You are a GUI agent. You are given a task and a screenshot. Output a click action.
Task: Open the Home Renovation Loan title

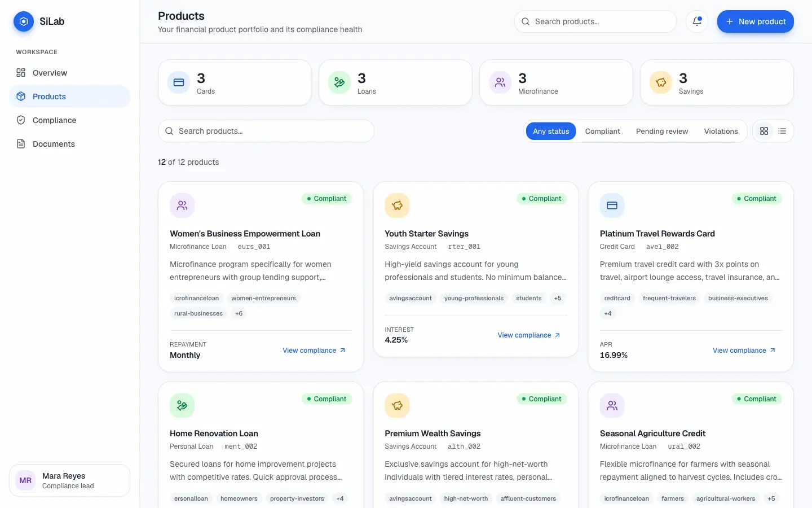[x=214, y=433]
